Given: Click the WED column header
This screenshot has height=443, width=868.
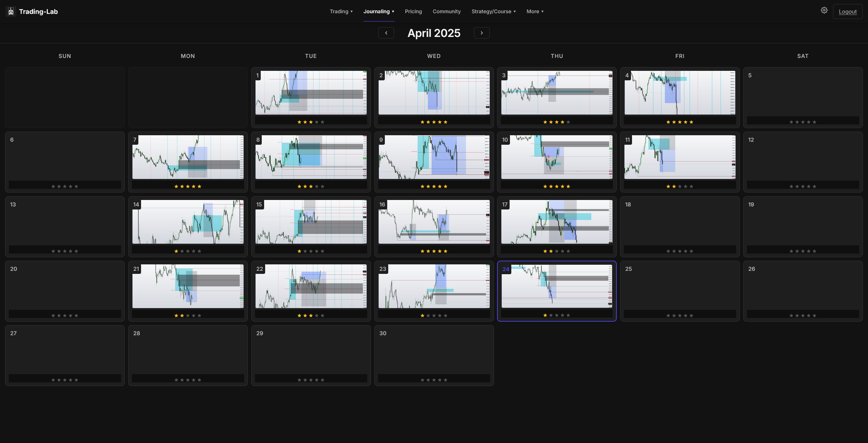Looking at the screenshot, I should 434,56.
